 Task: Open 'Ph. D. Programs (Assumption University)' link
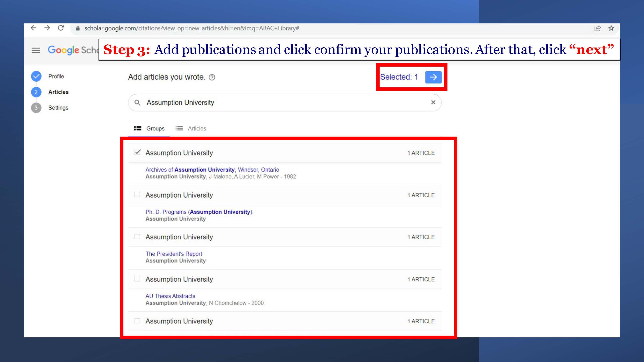199,212
